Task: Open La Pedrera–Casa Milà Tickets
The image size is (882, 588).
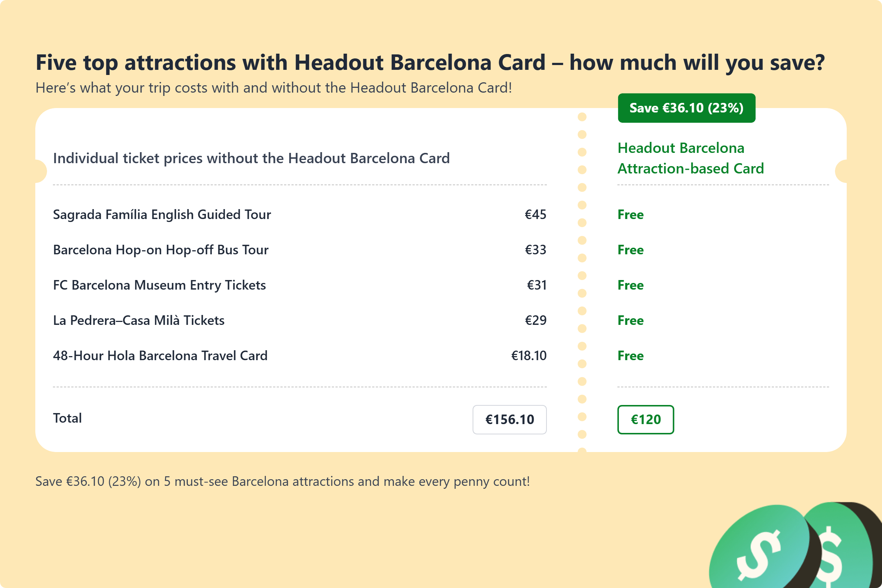Action: point(139,320)
